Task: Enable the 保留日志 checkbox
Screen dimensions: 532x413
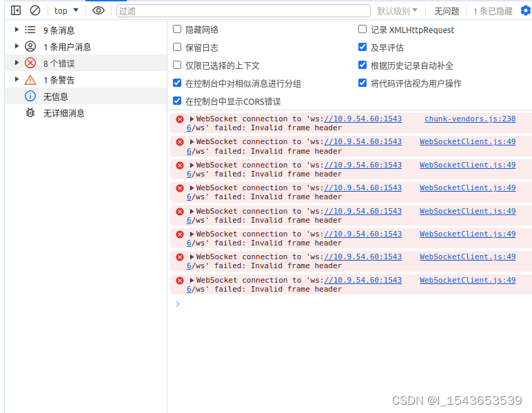Action: (177, 47)
